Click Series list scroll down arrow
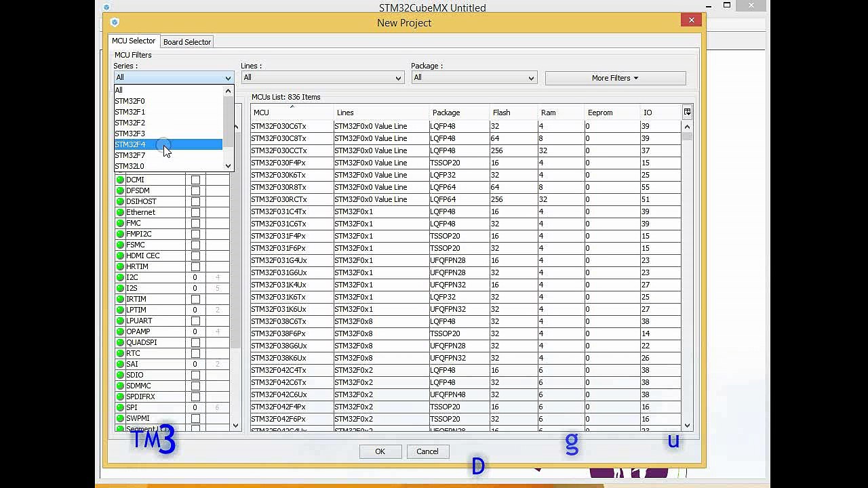 [228, 166]
